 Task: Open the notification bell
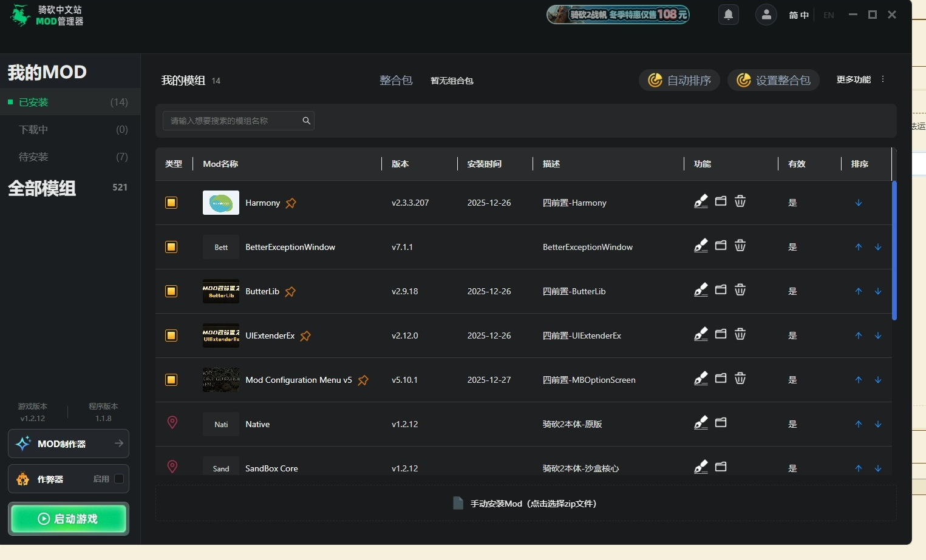(729, 15)
